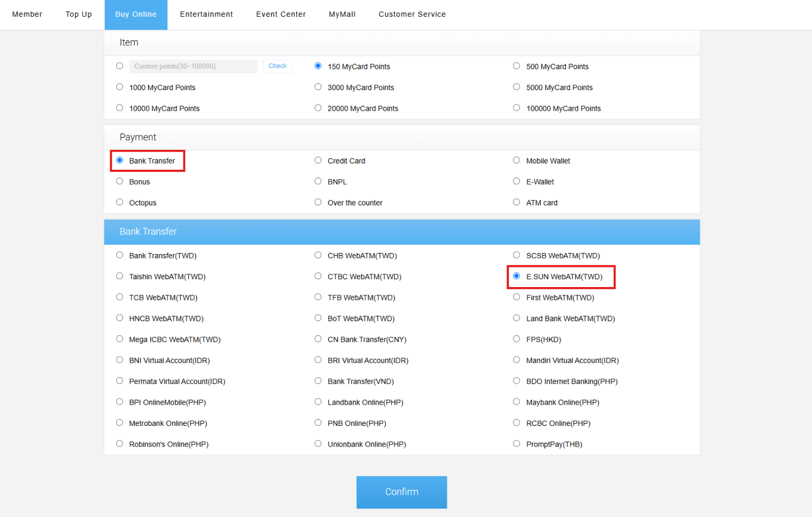Viewport: 812px width, 517px height.
Task: Select 10000 MyCard Points
Action: [120, 108]
